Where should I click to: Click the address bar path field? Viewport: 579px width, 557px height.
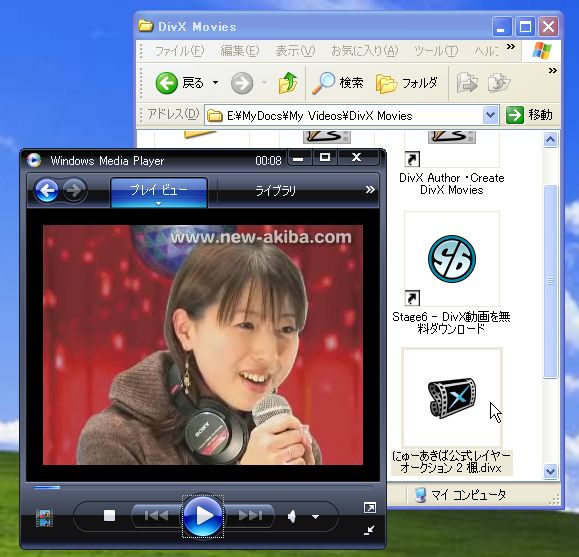coord(351,116)
